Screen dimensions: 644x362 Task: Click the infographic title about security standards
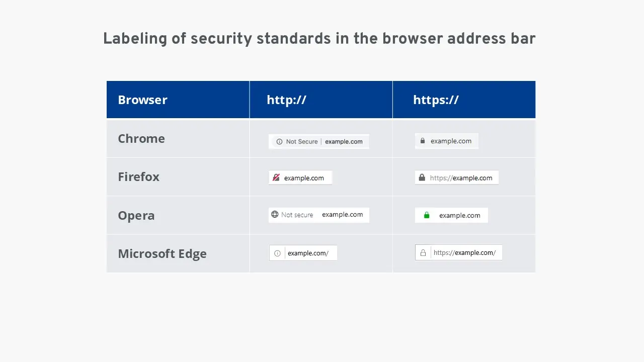[319, 38]
